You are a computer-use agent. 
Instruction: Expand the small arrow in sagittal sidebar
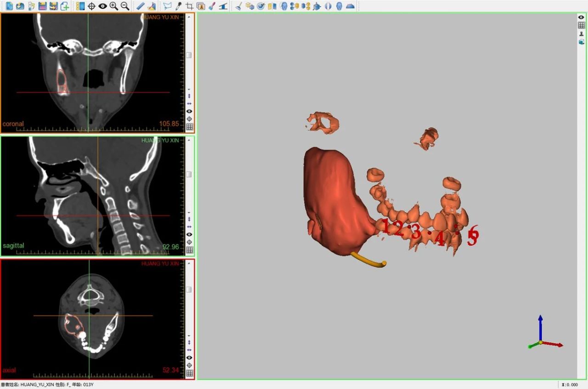tap(189, 213)
